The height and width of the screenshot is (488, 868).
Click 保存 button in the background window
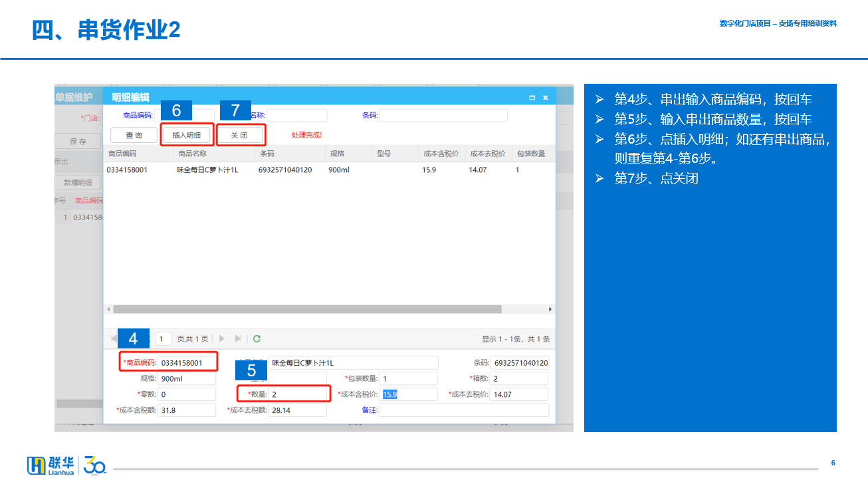(78, 141)
